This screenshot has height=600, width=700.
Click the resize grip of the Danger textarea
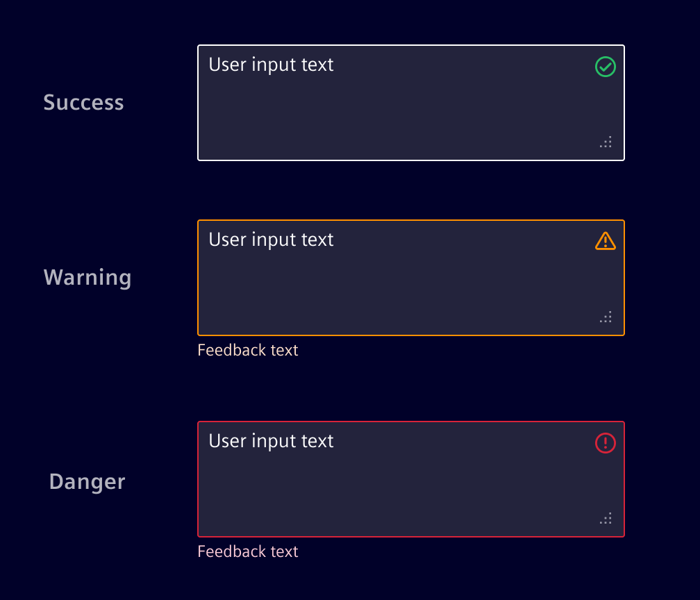[605, 518]
